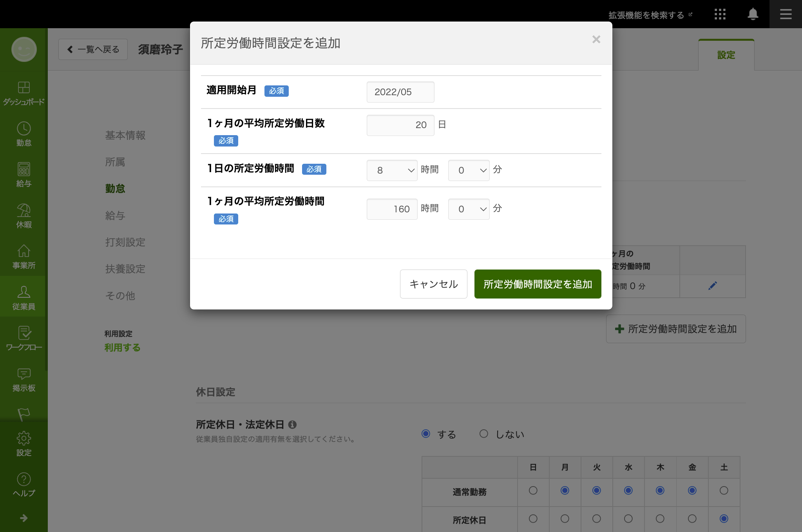
Task: Open the ヘルプ question mark icon
Action: [x=24, y=485]
